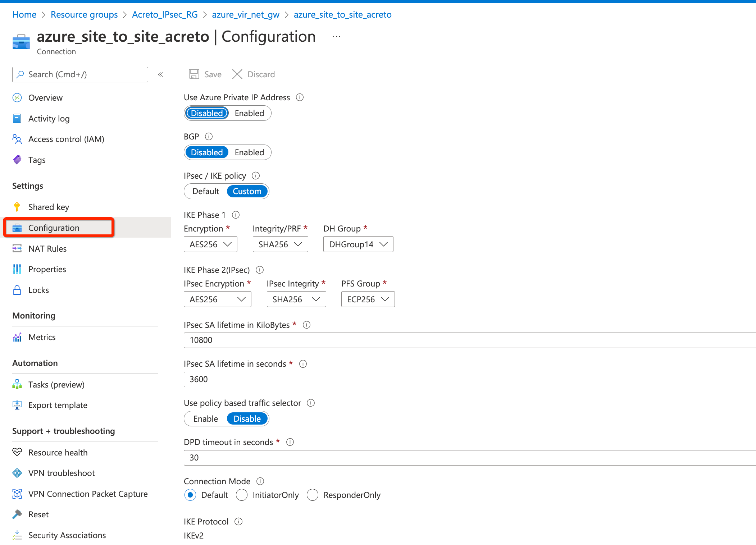Open DH Group DHGroup14 dropdown
Viewport: 756px width, 545px height.
coord(358,244)
